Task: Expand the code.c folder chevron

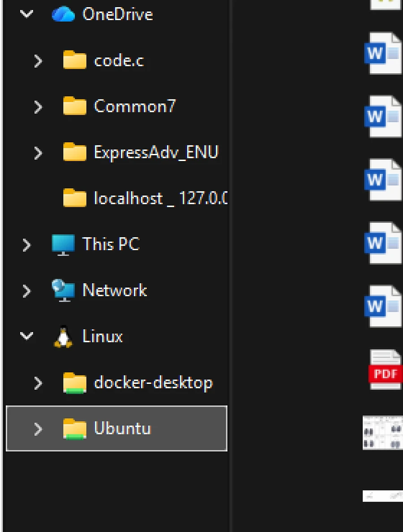Action: coord(38,61)
